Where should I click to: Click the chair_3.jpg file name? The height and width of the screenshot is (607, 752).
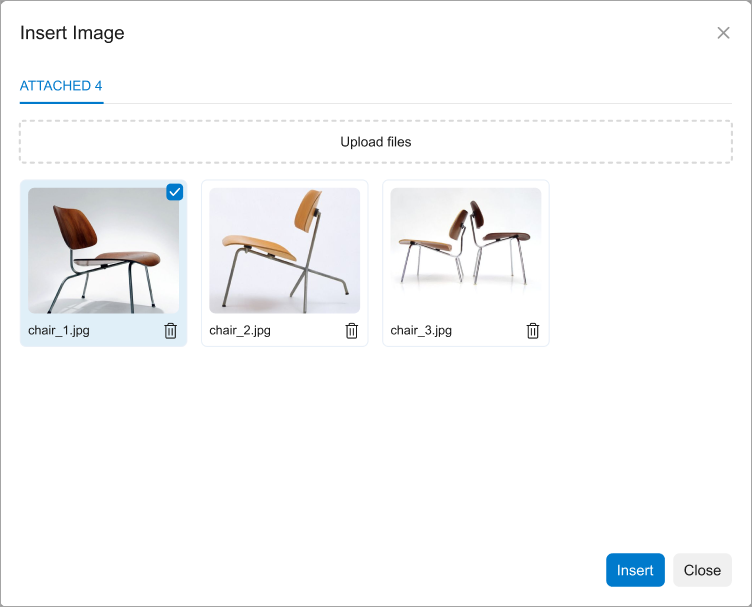point(421,330)
